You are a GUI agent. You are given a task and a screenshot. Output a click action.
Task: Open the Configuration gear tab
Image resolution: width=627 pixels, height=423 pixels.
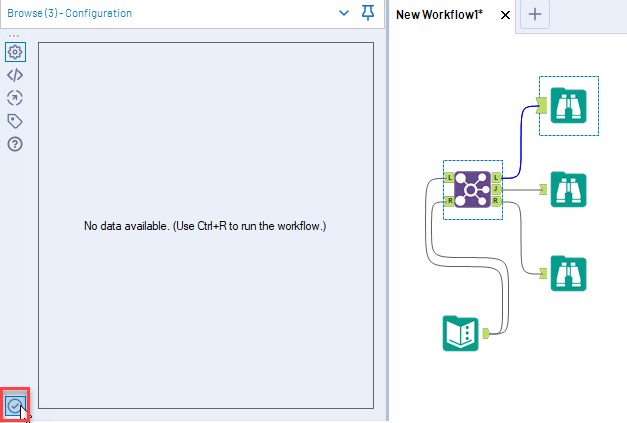(15, 52)
